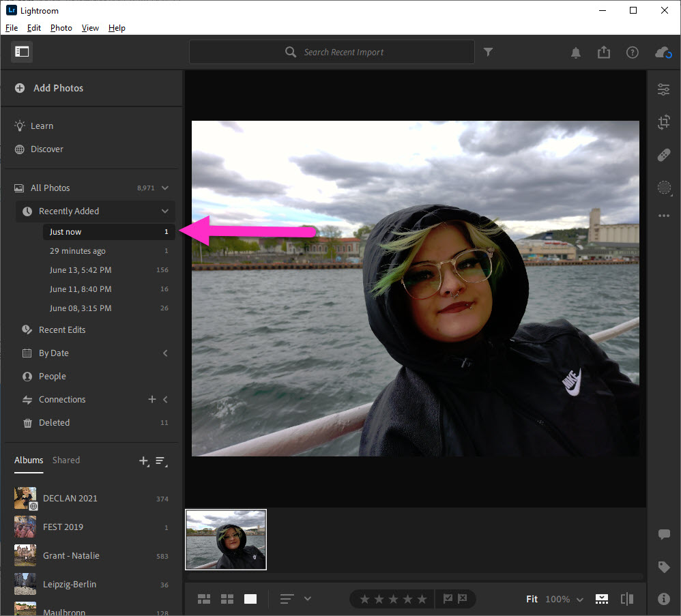Viewport: 681px width, 616px height.
Task: Open the DECLAN 2021 album
Action: [x=91, y=499]
